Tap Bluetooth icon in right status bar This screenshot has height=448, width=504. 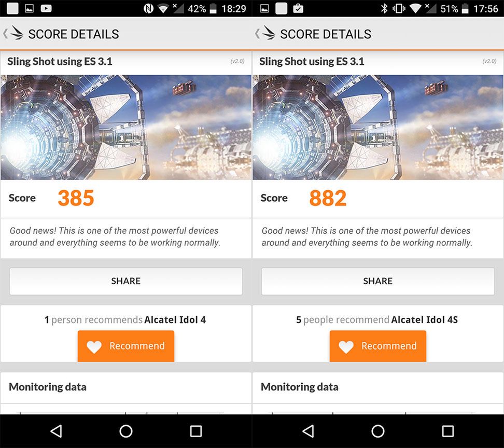pos(384,9)
